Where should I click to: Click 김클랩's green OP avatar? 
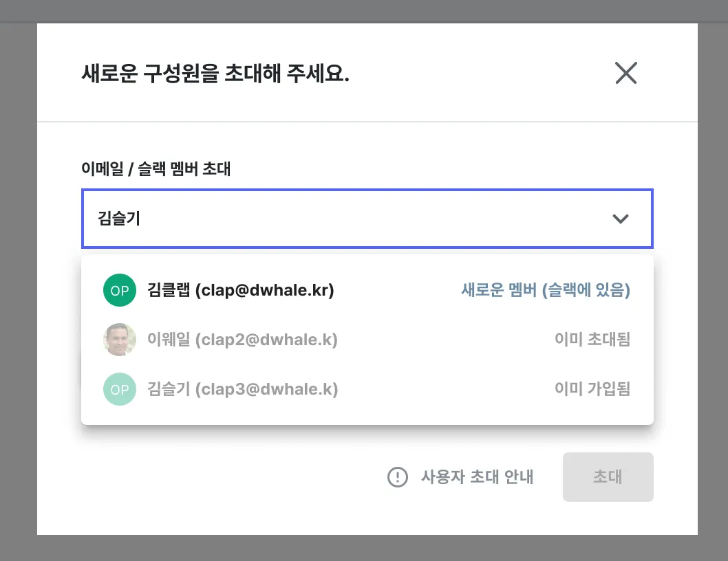pyautogui.click(x=120, y=290)
